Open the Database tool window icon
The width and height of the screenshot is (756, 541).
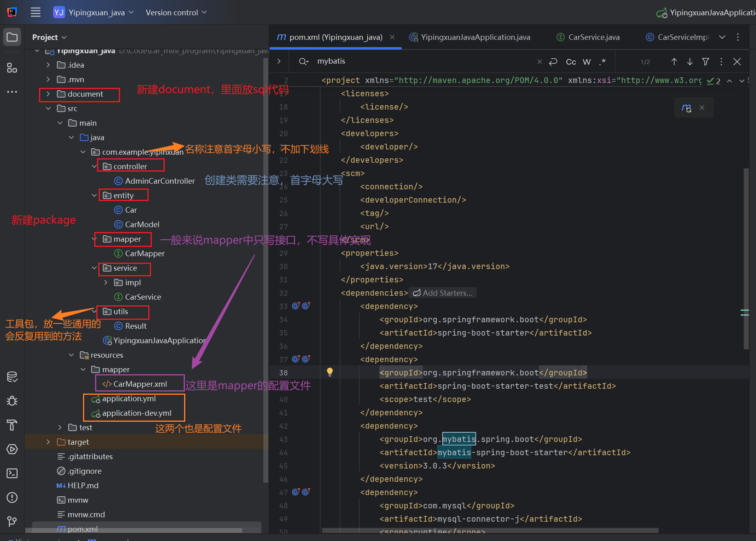12,377
